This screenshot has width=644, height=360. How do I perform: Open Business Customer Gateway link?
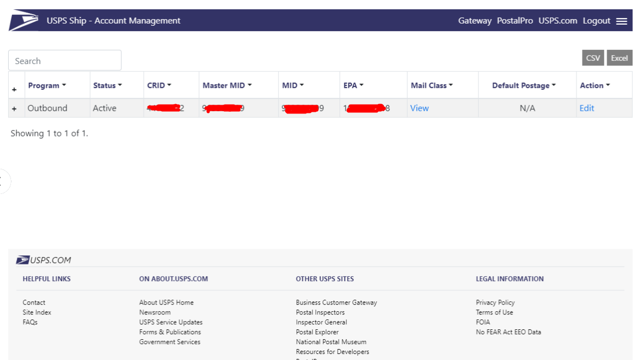tap(336, 302)
